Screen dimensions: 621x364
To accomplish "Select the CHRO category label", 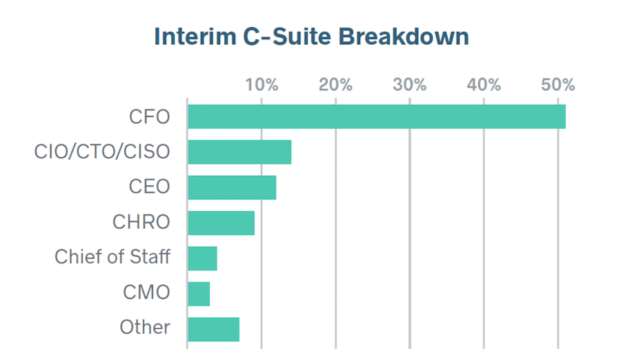I will [141, 223].
